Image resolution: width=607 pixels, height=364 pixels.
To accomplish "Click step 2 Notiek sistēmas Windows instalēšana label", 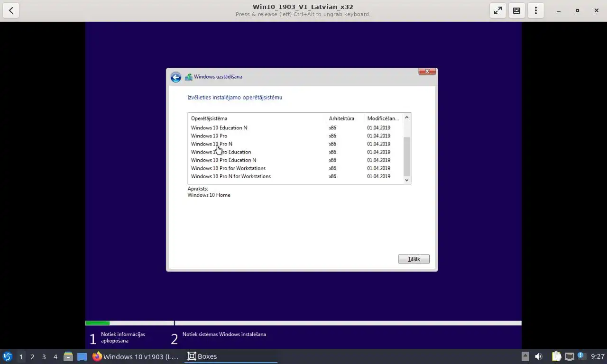I will pyautogui.click(x=224, y=334).
